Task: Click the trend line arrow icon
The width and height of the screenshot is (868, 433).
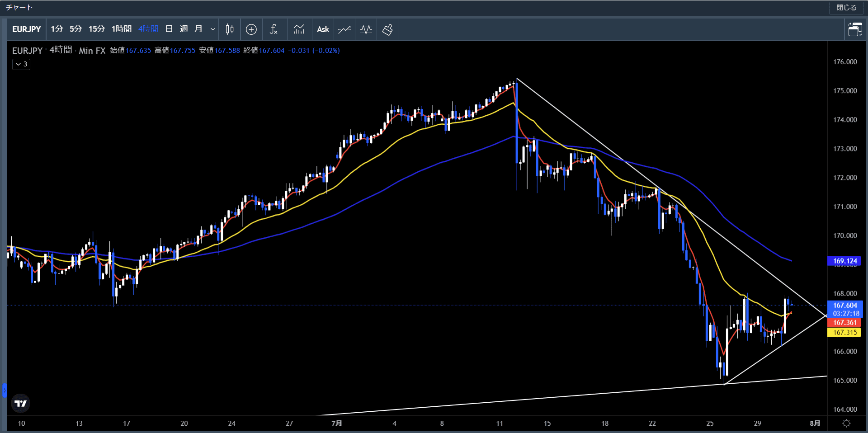Action: tap(344, 29)
